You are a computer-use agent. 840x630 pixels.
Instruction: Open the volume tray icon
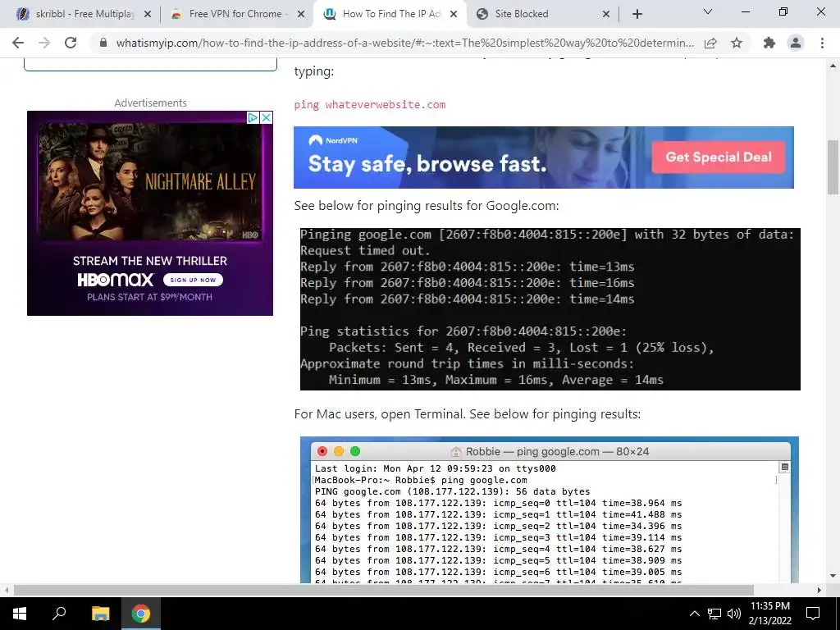(734, 614)
